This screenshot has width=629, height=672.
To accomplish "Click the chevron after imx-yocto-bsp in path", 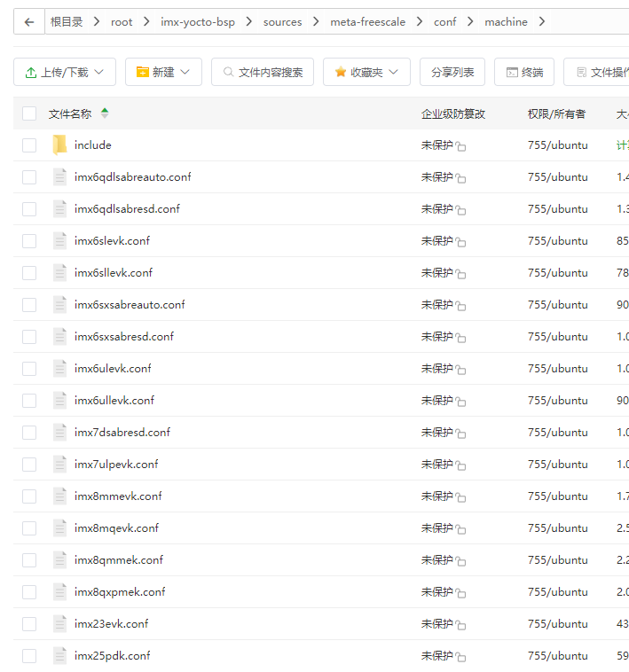I will (x=249, y=21).
